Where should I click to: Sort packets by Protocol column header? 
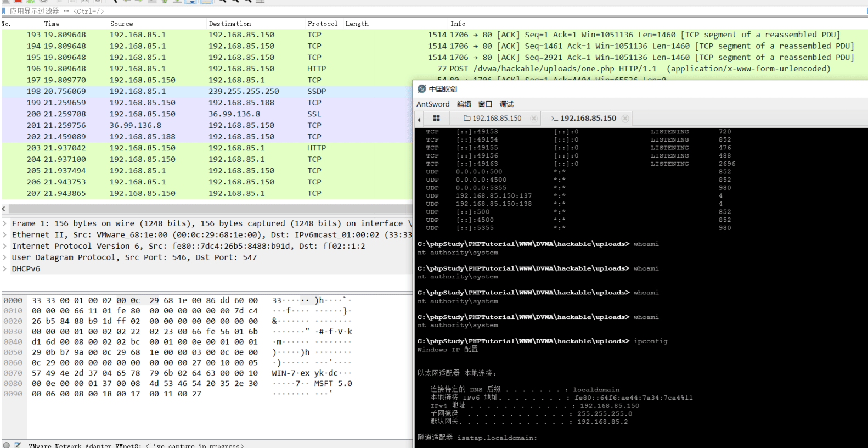323,24
